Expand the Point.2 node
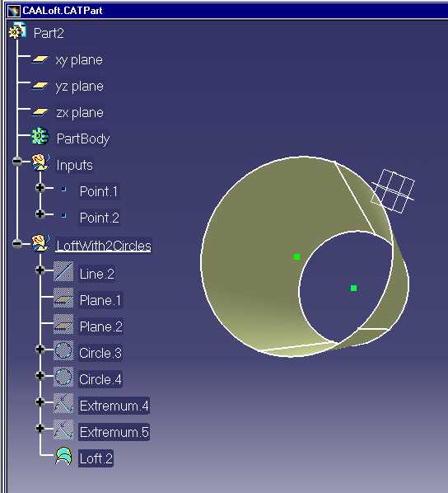The height and width of the screenshot is (493, 448). click(40, 214)
